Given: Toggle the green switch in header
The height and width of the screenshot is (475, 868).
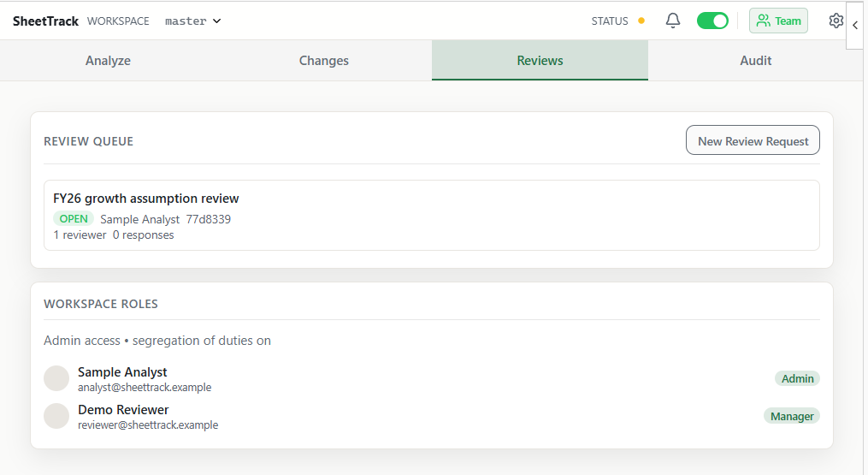Looking at the screenshot, I should (x=712, y=21).
